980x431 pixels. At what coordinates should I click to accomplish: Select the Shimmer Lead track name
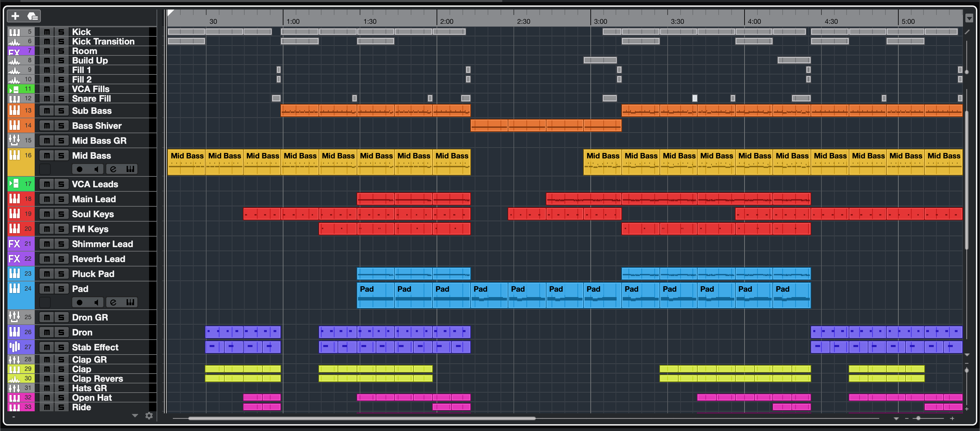pyautogui.click(x=102, y=244)
